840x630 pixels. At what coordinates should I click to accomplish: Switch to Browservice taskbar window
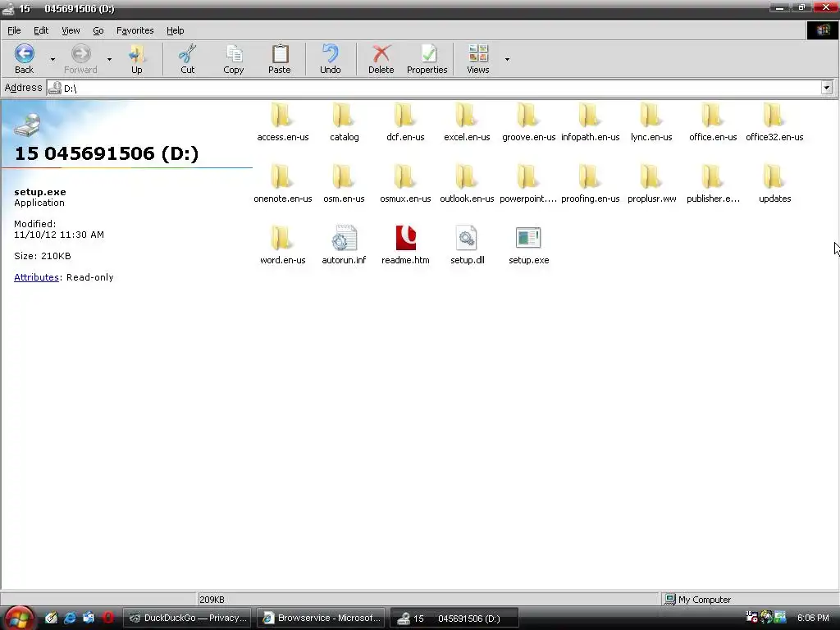pyautogui.click(x=321, y=618)
